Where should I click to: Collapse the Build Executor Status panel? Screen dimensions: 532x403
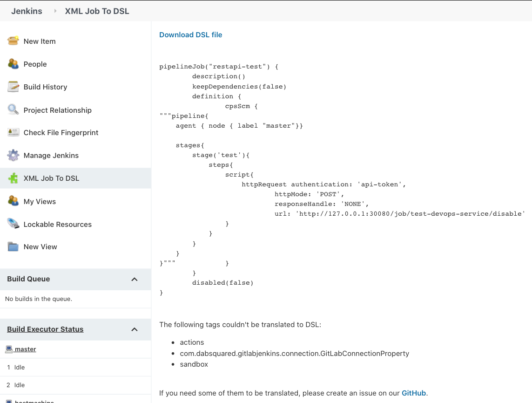135,329
